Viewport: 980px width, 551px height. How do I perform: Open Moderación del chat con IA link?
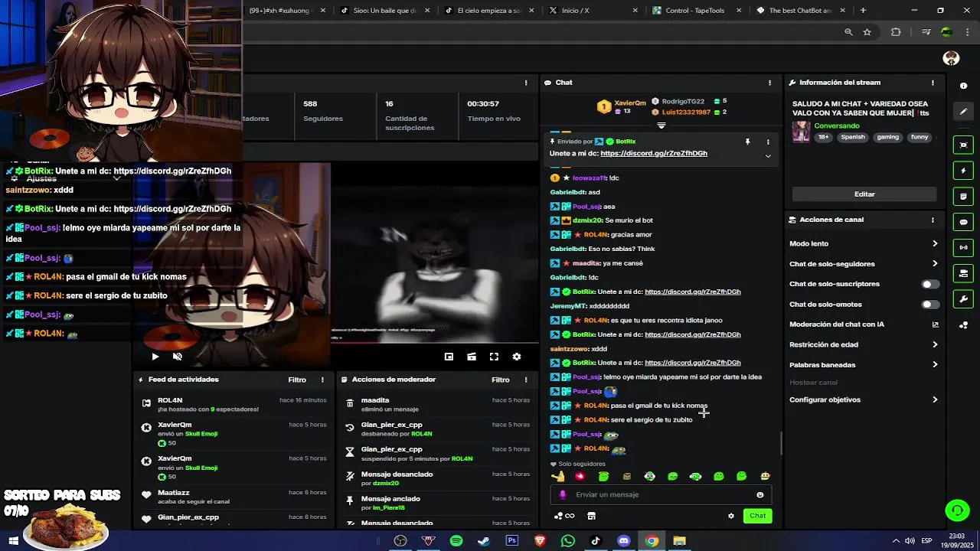tap(864, 324)
